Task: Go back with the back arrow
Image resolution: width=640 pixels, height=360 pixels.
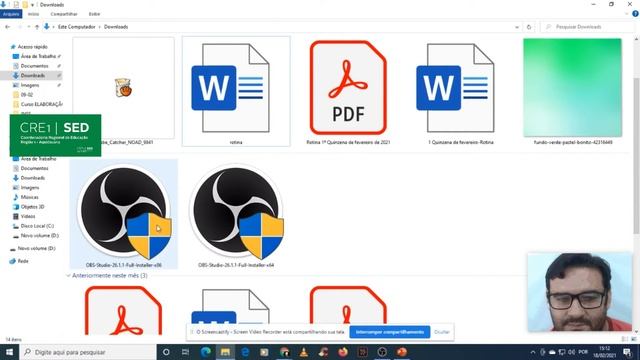Action: pyautogui.click(x=8, y=27)
